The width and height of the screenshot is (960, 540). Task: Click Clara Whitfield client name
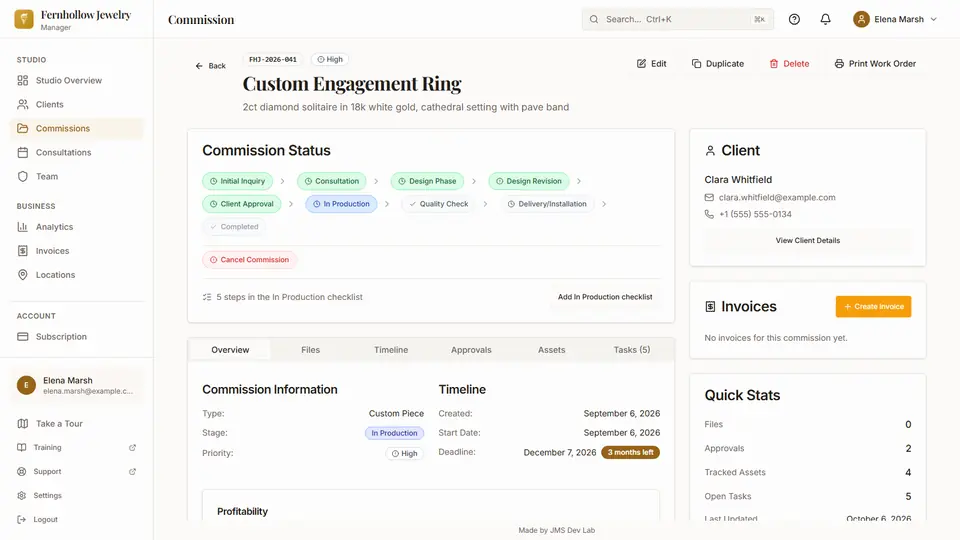[x=738, y=179]
